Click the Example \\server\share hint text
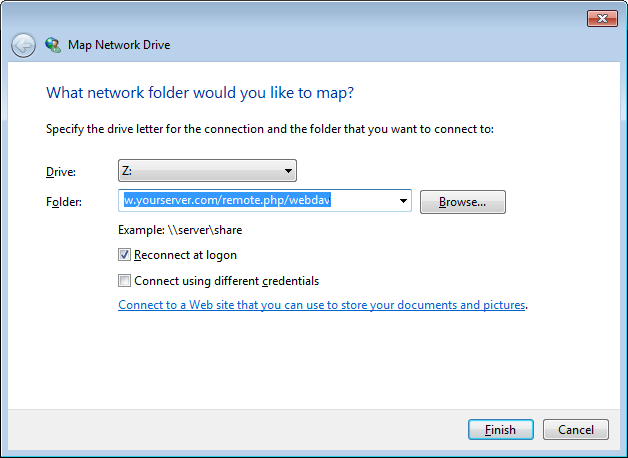The height and width of the screenshot is (458, 628). 180,230
